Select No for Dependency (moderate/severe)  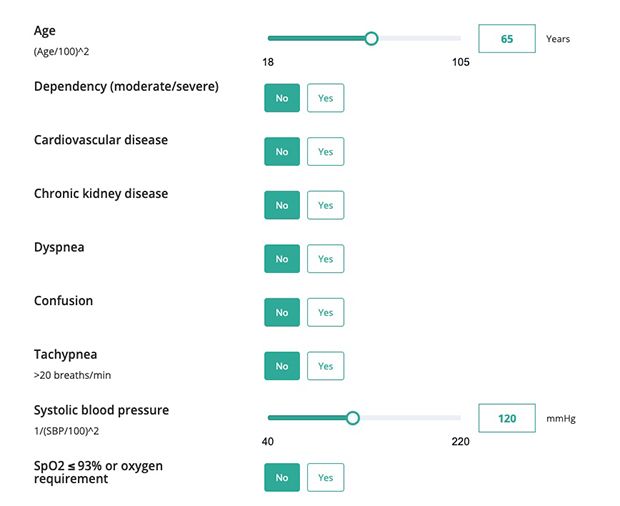coord(282,98)
